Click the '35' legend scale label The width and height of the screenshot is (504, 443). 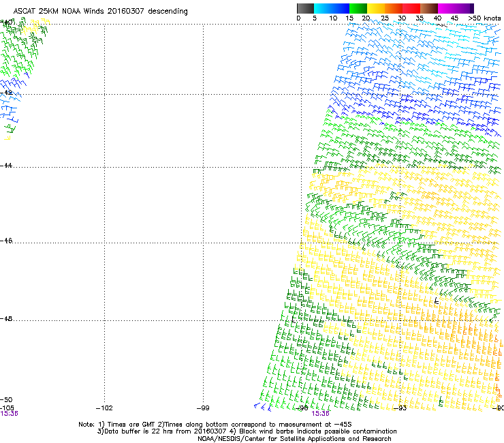[420, 18]
